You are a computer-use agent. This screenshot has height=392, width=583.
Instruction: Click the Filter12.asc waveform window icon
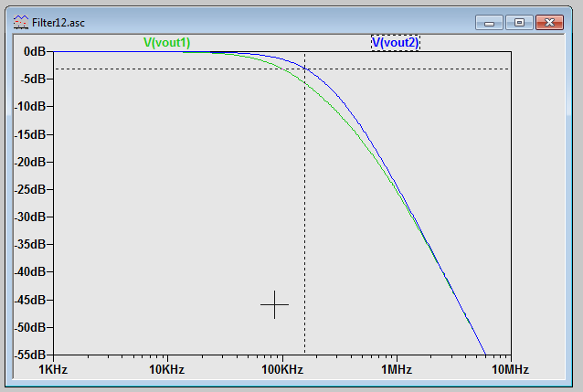pyautogui.click(x=21, y=23)
